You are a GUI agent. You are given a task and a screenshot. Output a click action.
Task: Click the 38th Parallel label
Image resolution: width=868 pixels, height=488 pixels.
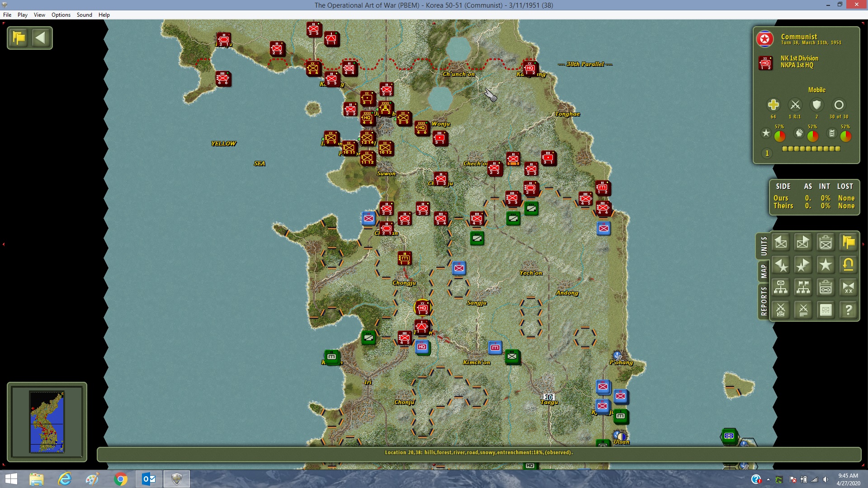click(x=585, y=64)
